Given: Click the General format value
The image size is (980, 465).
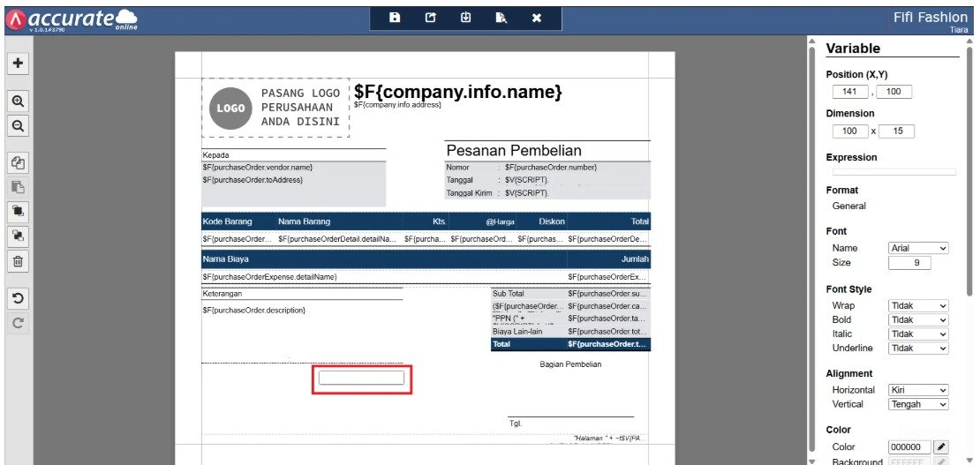Looking at the screenshot, I should coord(848,206).
